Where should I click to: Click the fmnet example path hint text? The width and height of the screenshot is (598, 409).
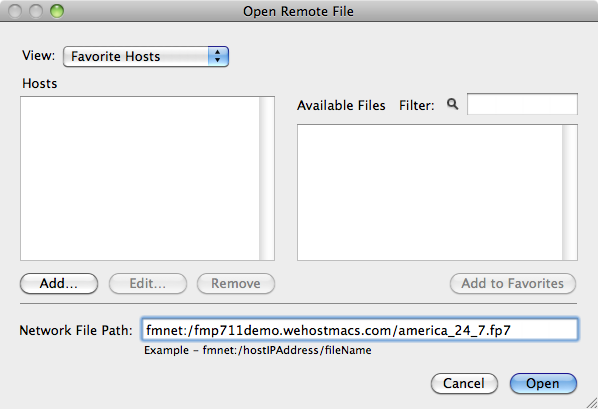pyautogui.click(x=258, y=350)
